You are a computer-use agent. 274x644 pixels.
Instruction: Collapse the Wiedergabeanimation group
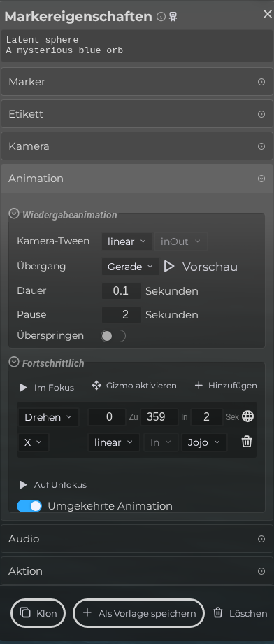click(14, 214)
